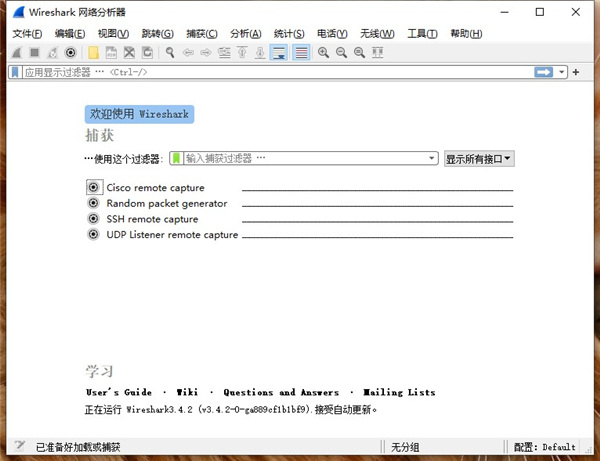
Task: Open the Questions and Answers link
Action: click(281, 392)
